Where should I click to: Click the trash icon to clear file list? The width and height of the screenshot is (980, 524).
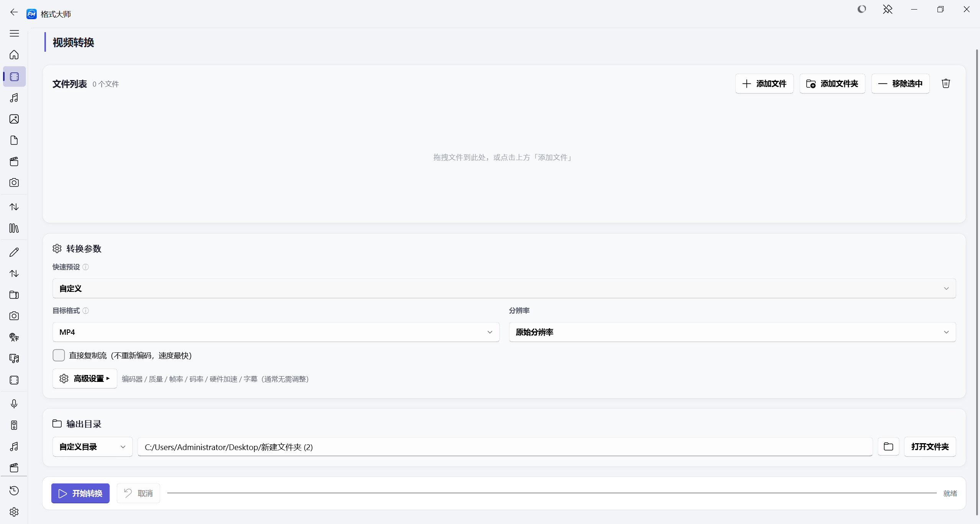pos(946,84)
